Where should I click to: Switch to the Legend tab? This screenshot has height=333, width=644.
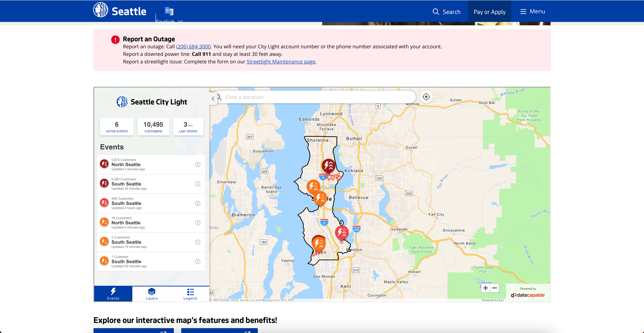(x=190, y=294)
